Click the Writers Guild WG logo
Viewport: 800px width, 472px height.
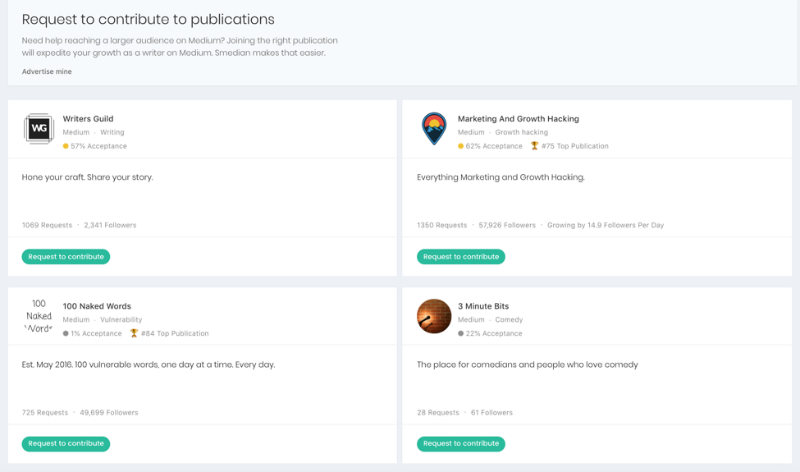(x=38, y=130)
